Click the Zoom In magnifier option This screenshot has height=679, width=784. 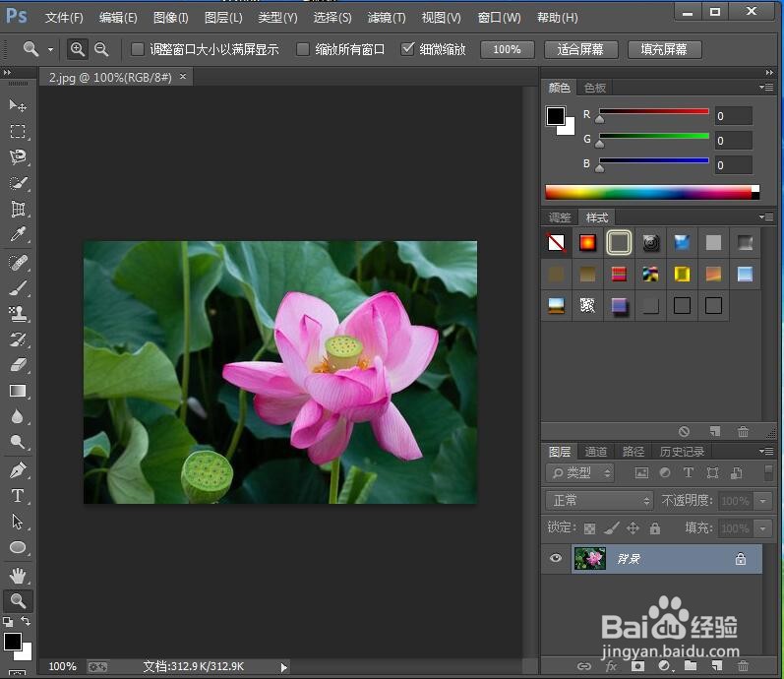coord(78,49)
